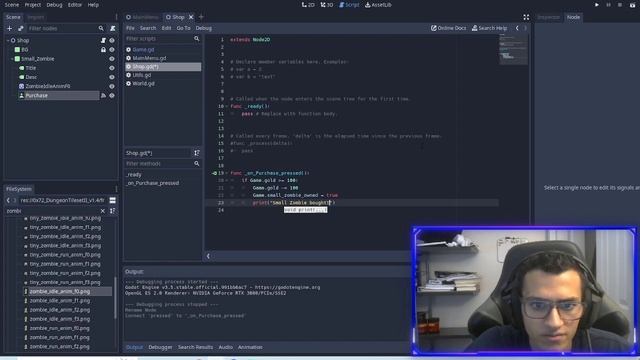Viewport: 640px width, 360px height.
Task: Pause the running scene
Action: click(x=609, y=5)
